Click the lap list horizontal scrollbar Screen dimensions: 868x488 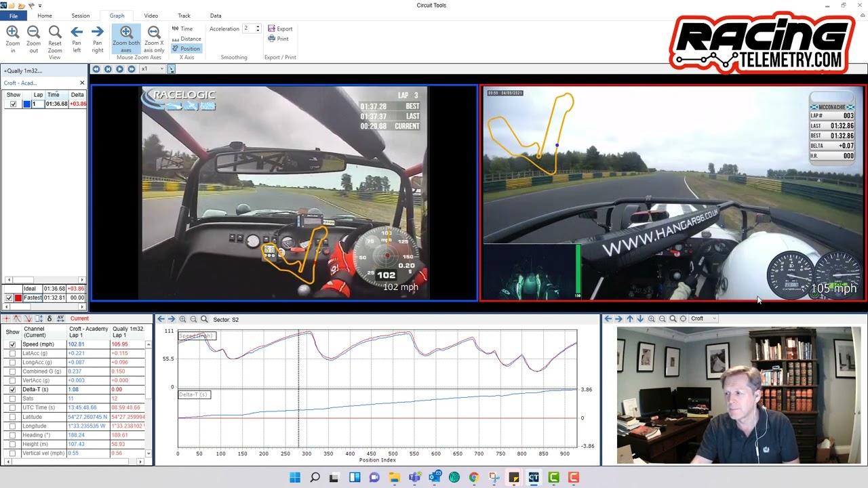point(45,280)
